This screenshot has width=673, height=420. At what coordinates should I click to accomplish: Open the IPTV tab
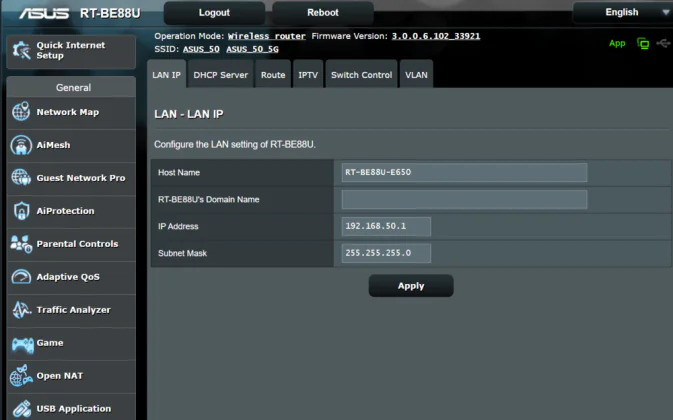pos(308,75)
